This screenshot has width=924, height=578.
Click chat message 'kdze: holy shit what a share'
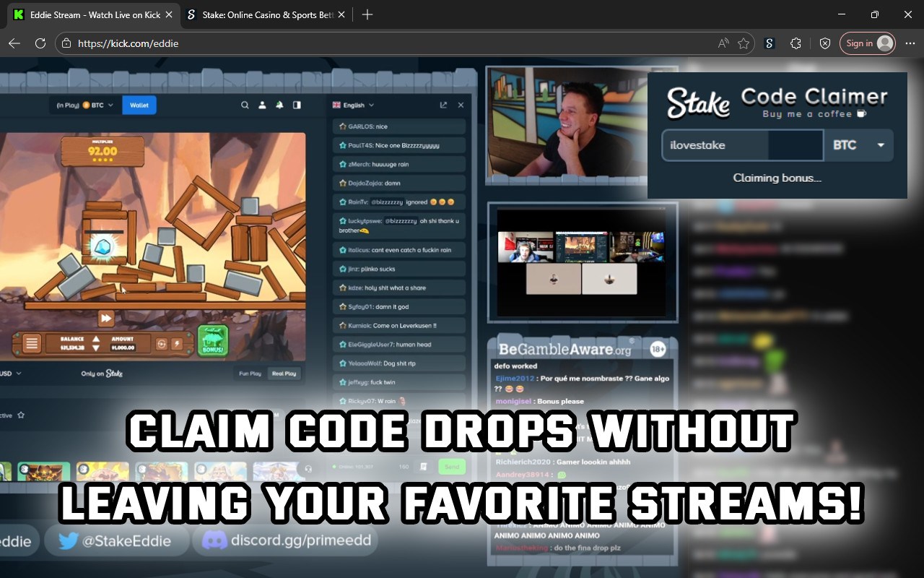point(398,288)
